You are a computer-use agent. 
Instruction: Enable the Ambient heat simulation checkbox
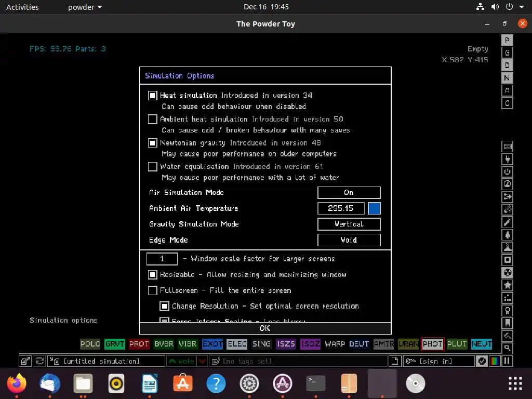(153, 119)
